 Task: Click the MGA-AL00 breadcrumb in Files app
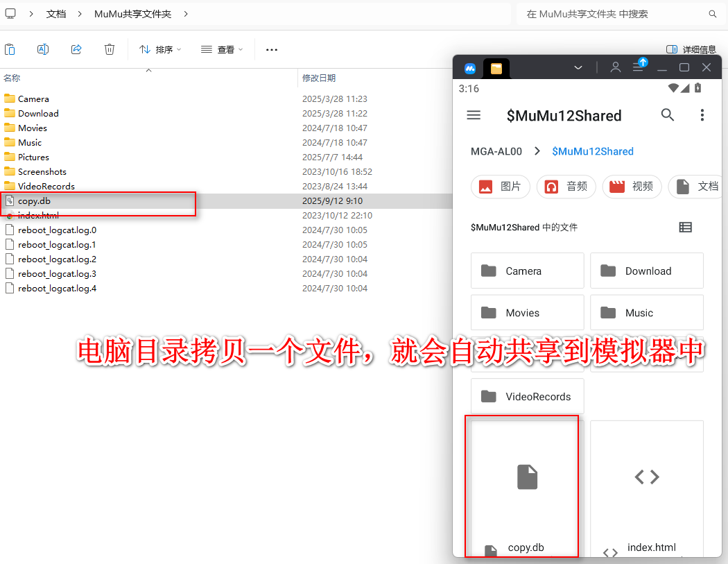pyautogui.click(x=496, y=151)
